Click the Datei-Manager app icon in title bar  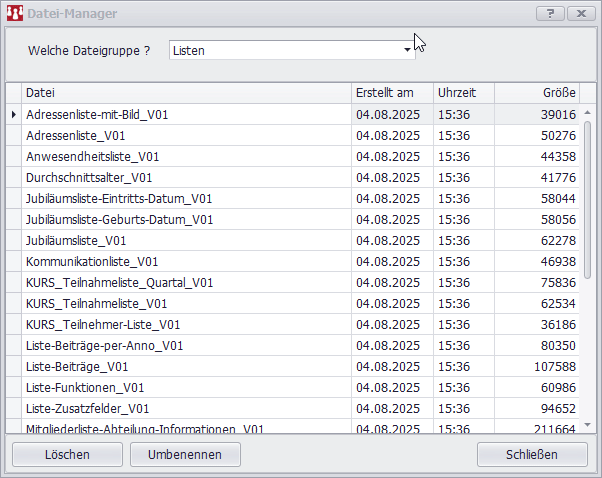(x=15, y=14)
